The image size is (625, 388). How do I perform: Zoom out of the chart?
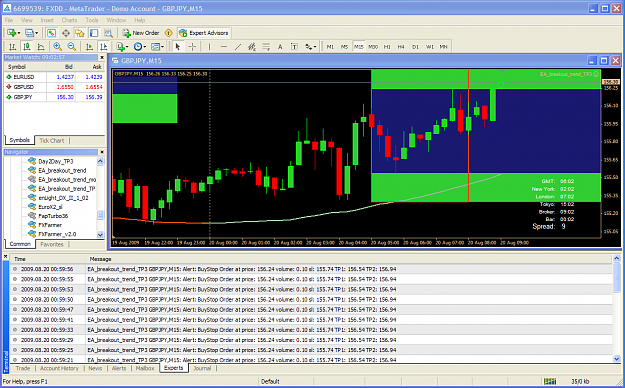(72, 47)
